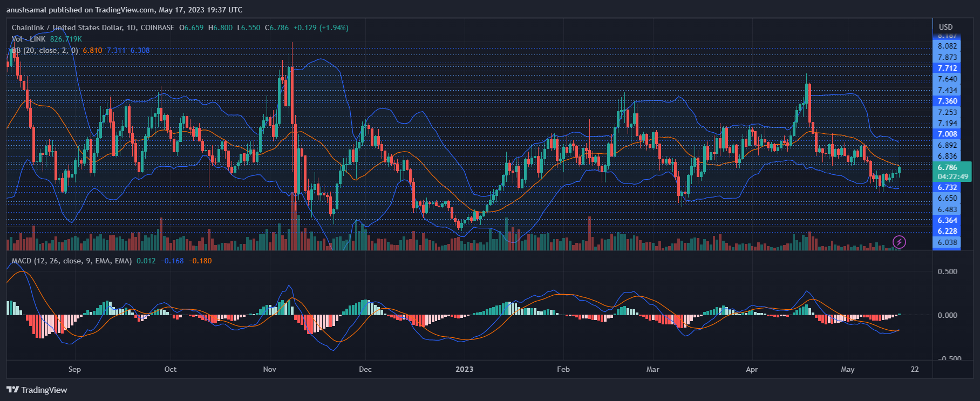Click the MACD histogram value 0.012

pos(146,261)
